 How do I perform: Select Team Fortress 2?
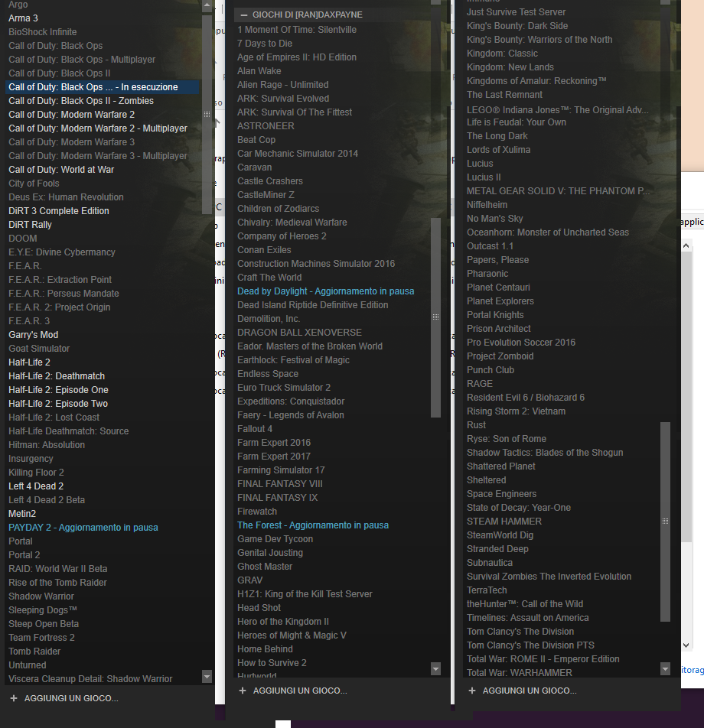click(41, 638)
